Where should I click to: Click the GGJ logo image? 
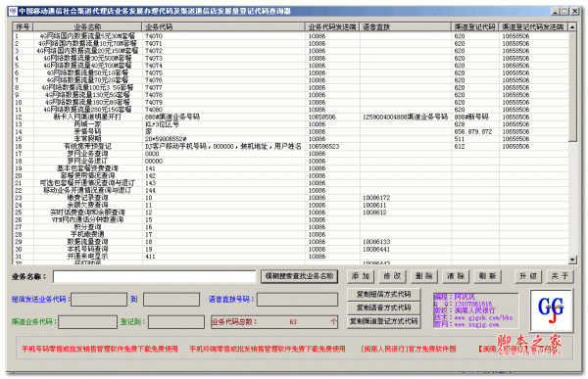551,310
